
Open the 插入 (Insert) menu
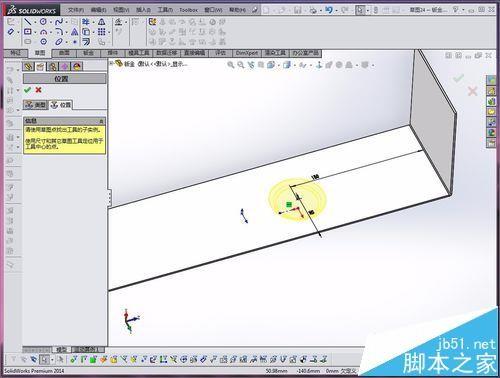pos(143,10)
